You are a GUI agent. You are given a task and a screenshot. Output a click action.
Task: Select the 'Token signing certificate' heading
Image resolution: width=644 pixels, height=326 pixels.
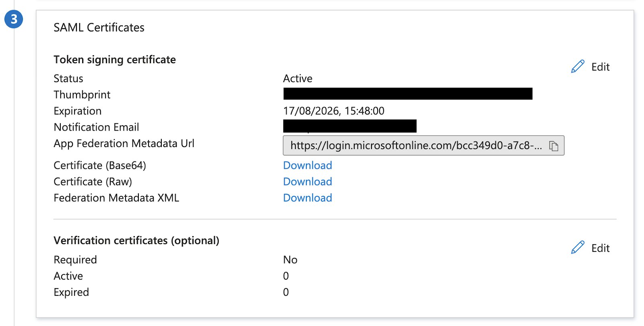(x=115, y=60)
